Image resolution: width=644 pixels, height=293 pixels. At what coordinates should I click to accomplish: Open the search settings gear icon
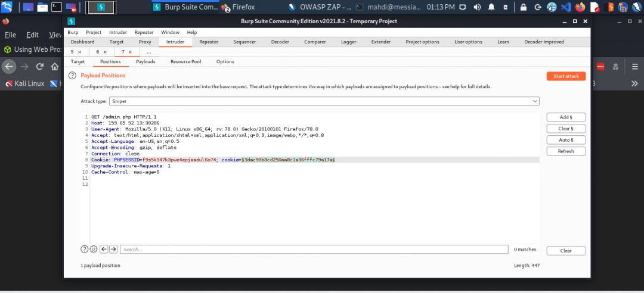point(94,249)
